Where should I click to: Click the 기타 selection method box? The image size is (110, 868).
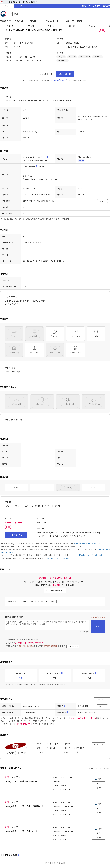[x=93, y=487]
